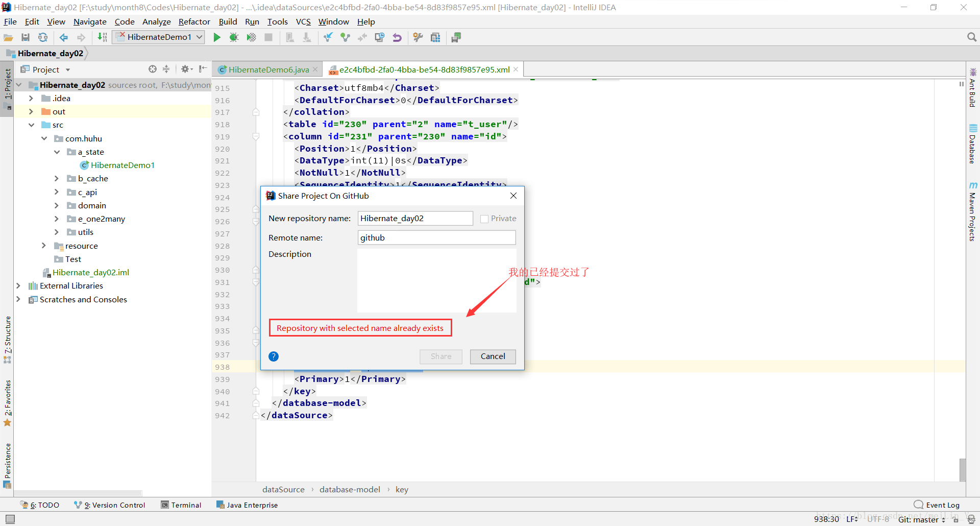980x526 pixels.
Task: Open the Event Log
Action: click(x=937, y=505)
